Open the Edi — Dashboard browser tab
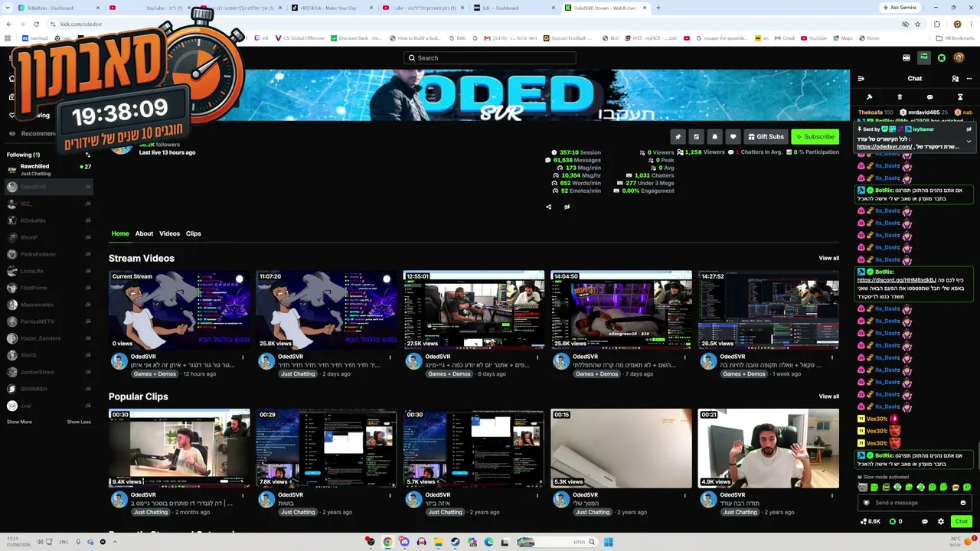Screen dimensions: 980x551 pos(513,8)
